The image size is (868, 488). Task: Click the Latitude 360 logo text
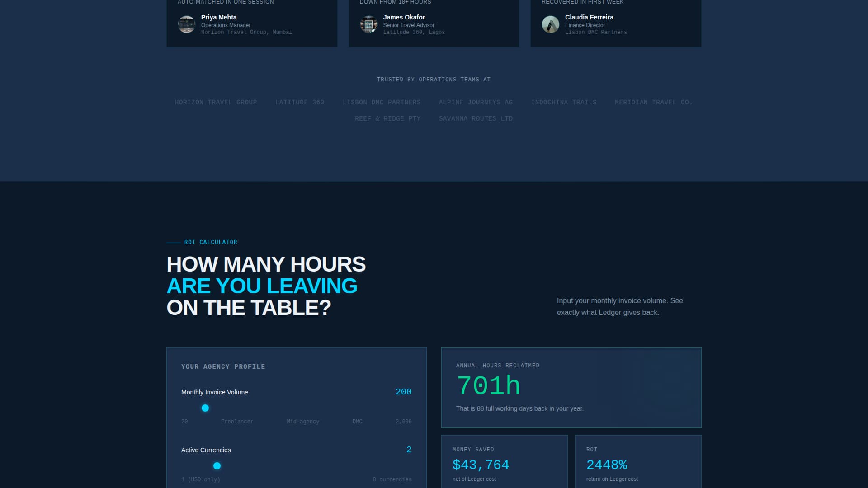point(300,103)
